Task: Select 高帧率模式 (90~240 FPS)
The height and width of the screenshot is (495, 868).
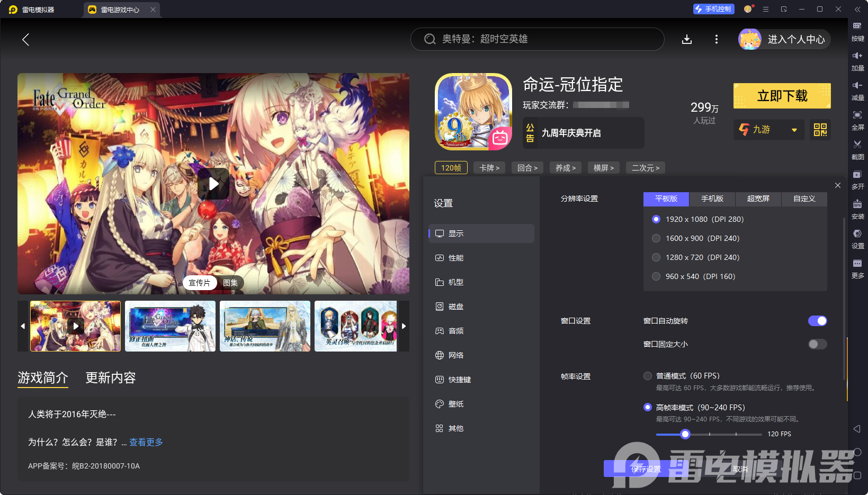Action: click(648, 407)
